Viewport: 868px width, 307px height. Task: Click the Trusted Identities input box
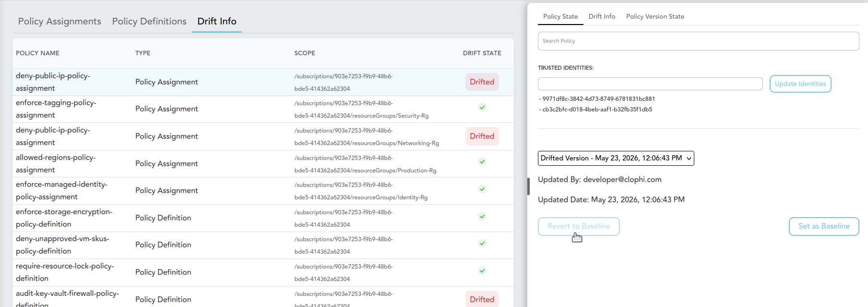650,84
